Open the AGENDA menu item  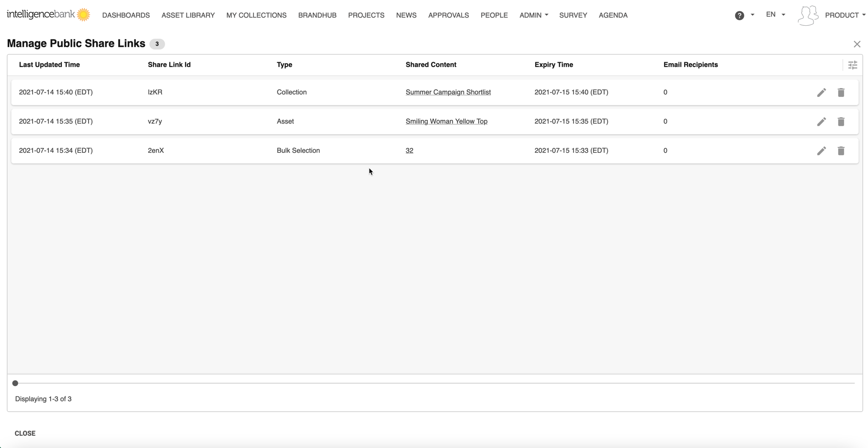click(613, 15)
